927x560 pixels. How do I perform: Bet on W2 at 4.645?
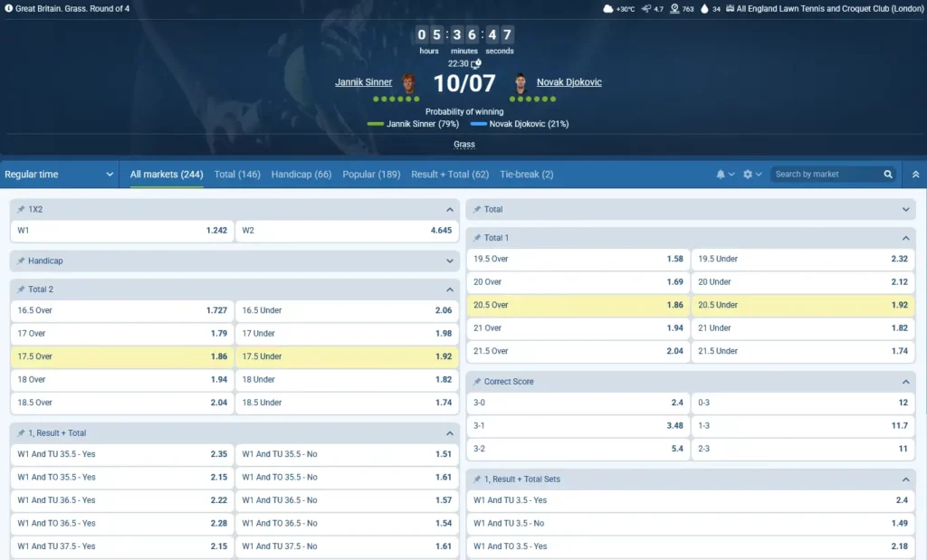pos(347,231)
